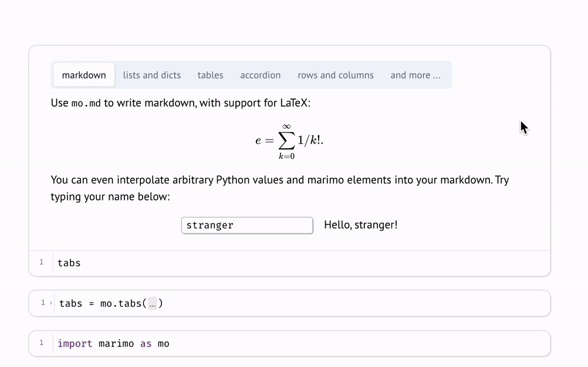This screenshot has height=367, width=588.
Task: Click line number 1 of the import cell
Action: pyautogui.click(x=41, y=343)
